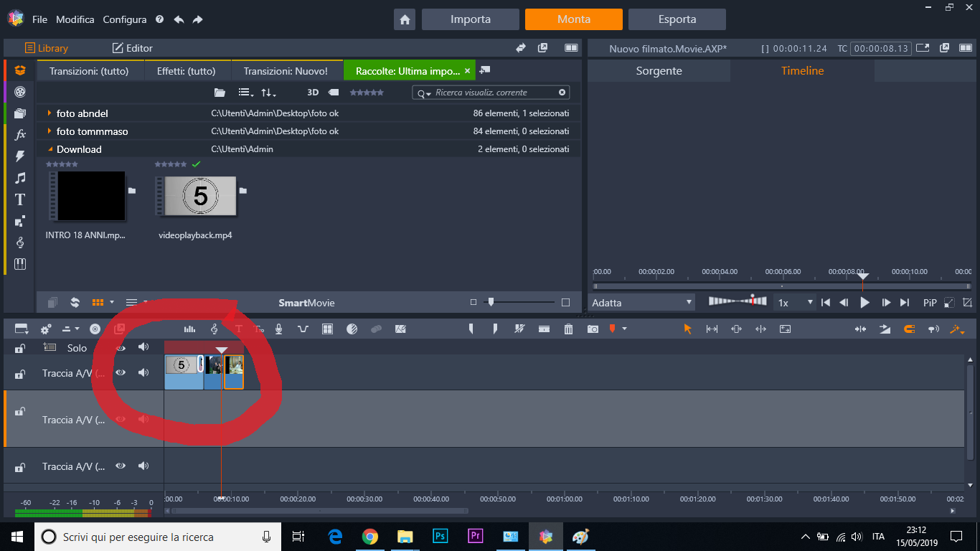
Task: Create a title with the timeline T icon
Action: pyautogui.click(x=239, y=329)
